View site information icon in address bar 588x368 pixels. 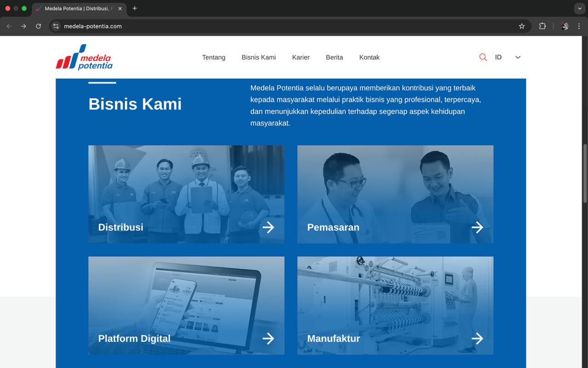click(x=56, y=26)
